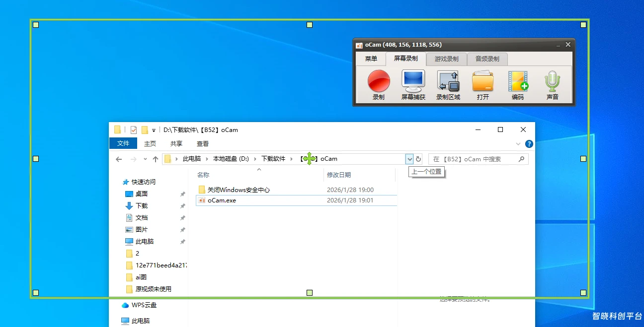This screenshot has height=327, width=644.
Task: Open the oCam output folder icon
Action: coord(483,81)
